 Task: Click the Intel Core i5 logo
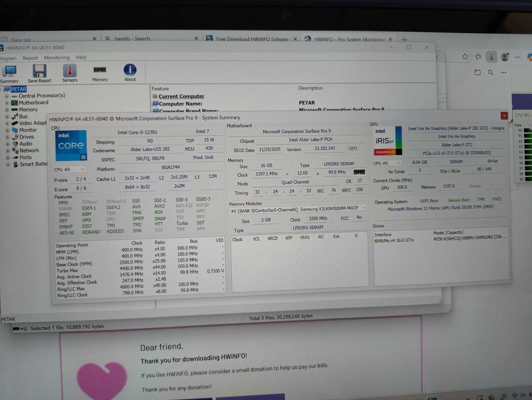coord(71,145)
